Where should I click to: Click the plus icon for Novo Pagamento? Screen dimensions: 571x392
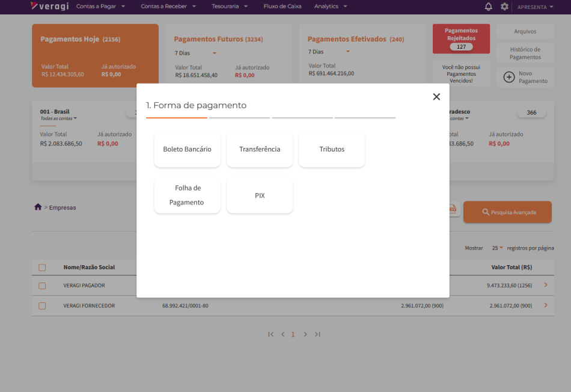(508, 77)
